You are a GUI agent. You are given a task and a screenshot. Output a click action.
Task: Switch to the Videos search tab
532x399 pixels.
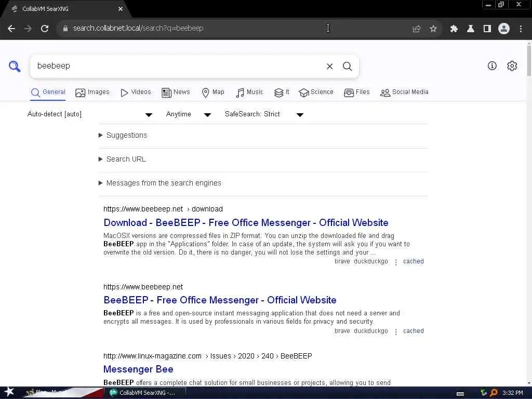(x=136, y=92)
